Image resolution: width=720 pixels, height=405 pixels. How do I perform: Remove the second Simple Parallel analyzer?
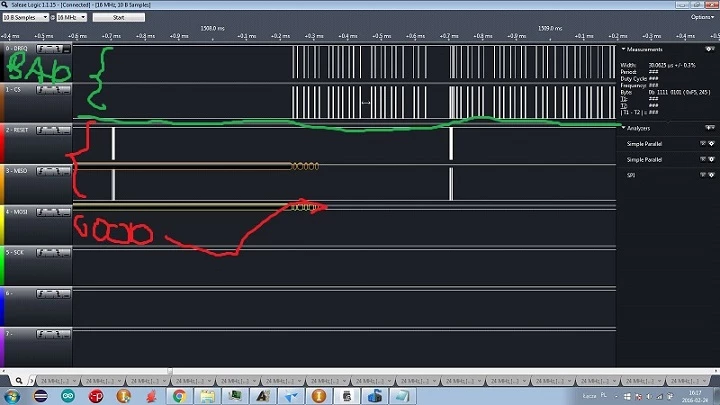[703, 159]
